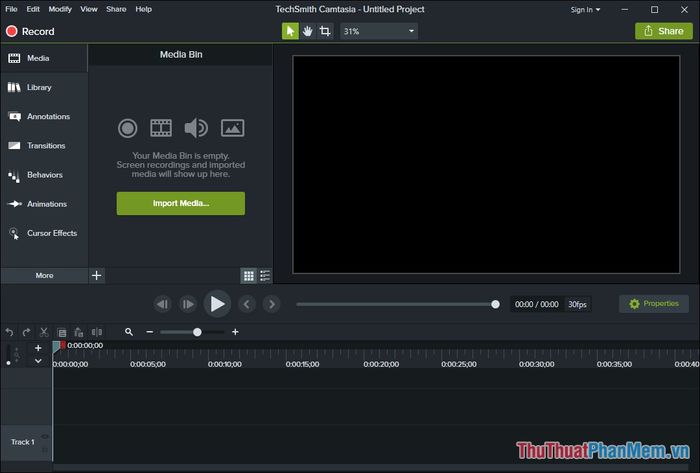Click the Cut scissors icon

(x=44, y=332)
